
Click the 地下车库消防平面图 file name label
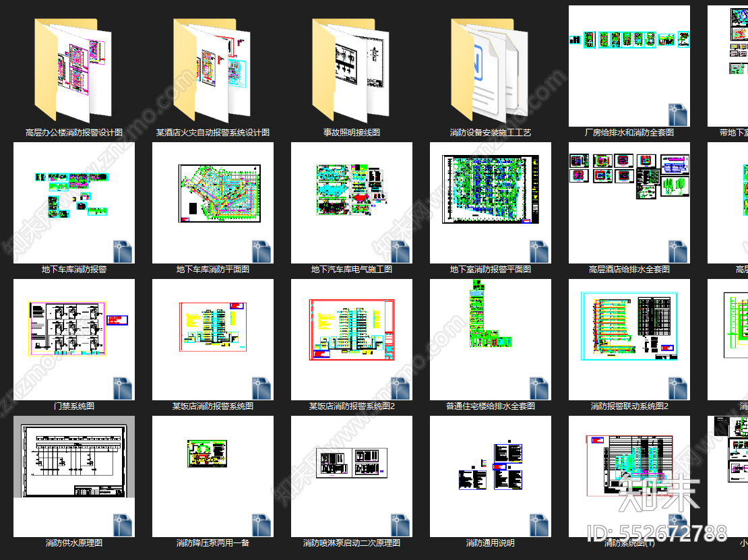coord(213,270)
